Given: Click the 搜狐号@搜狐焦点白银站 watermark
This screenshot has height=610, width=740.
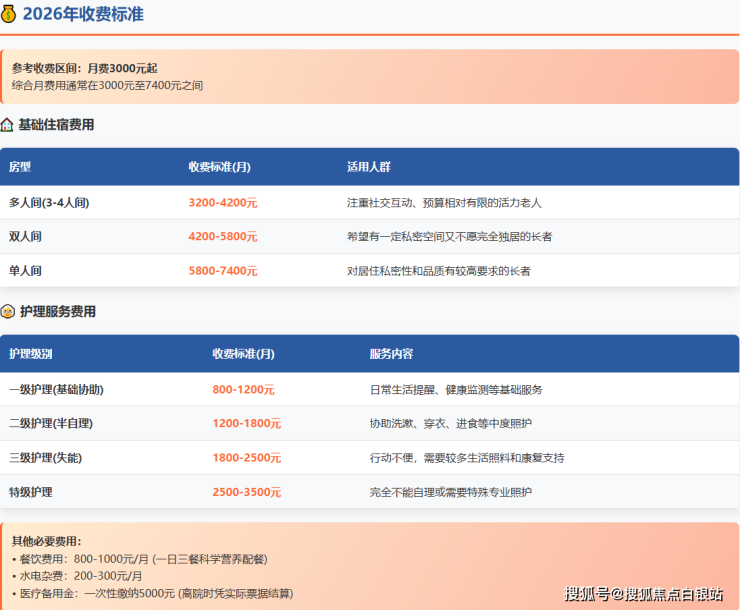Looking at the screenshot, I should point(644,594).
